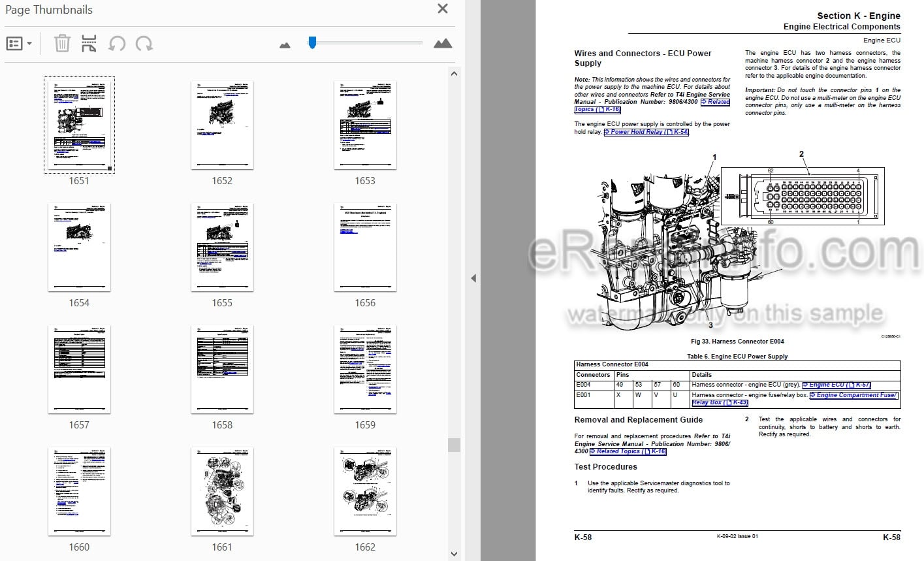924x561 pixels.
Task: Select page thumbnail 1653
Action: (365, 124)
